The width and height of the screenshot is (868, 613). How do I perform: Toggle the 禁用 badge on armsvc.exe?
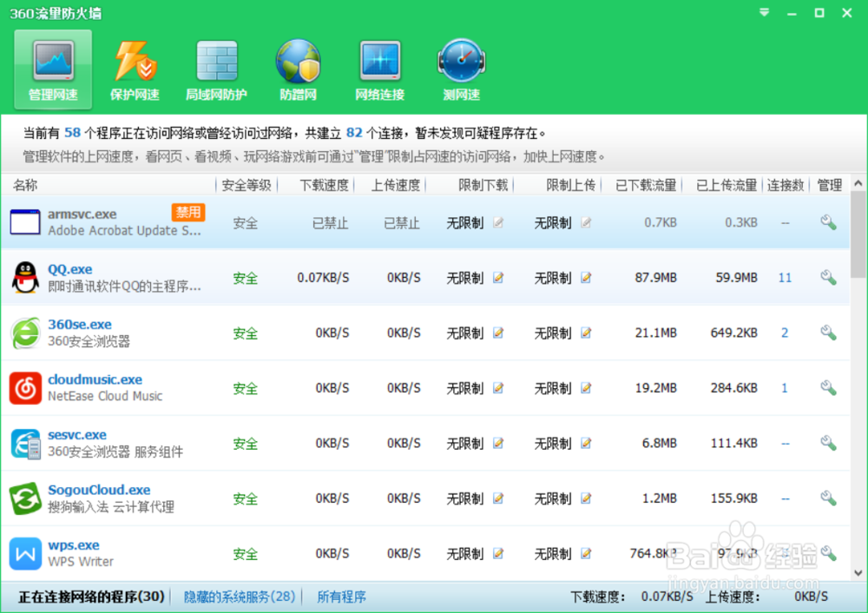[x=188, y=212]
